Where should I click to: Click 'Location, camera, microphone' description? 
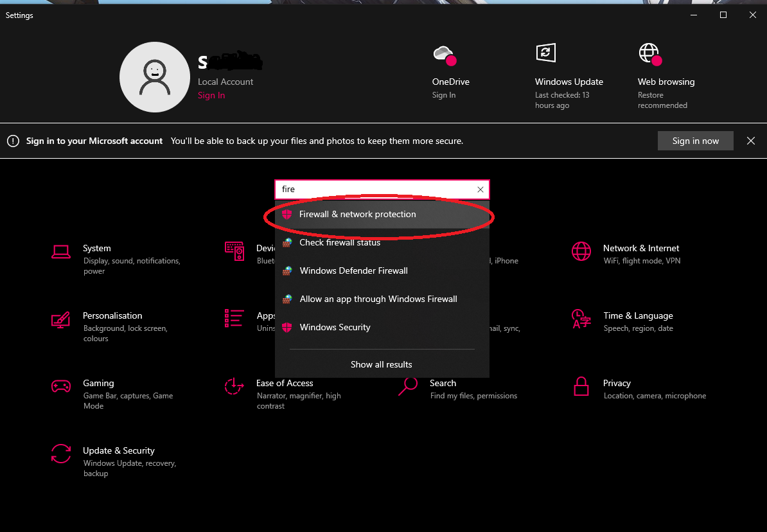point(655,396)
